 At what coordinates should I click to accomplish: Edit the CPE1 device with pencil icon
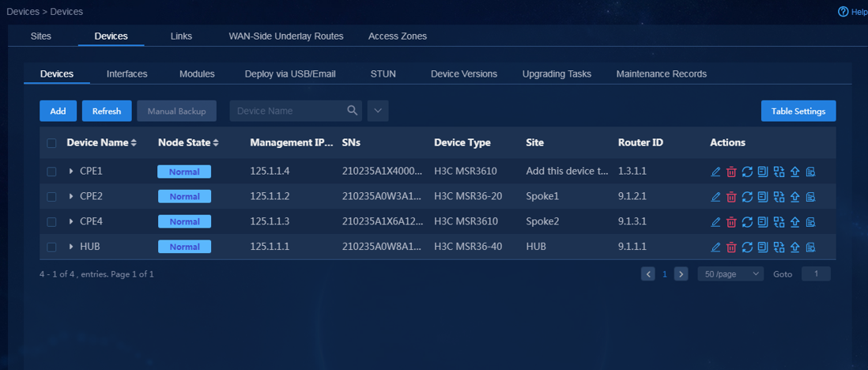click(715, 172)
